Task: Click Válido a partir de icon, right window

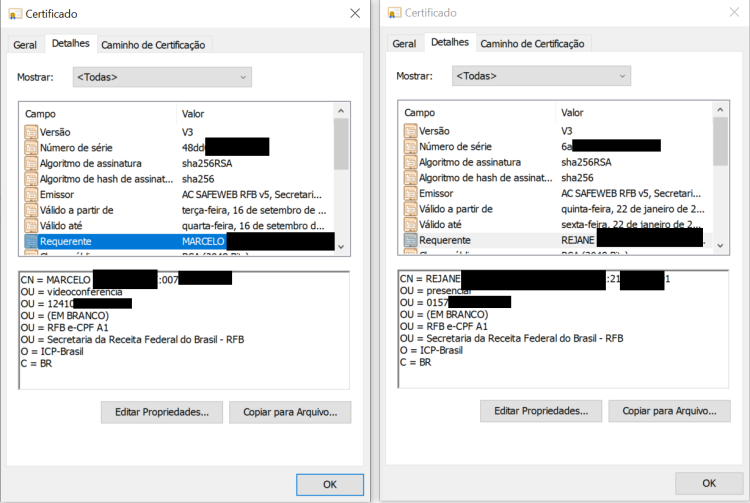Action: 410,209
